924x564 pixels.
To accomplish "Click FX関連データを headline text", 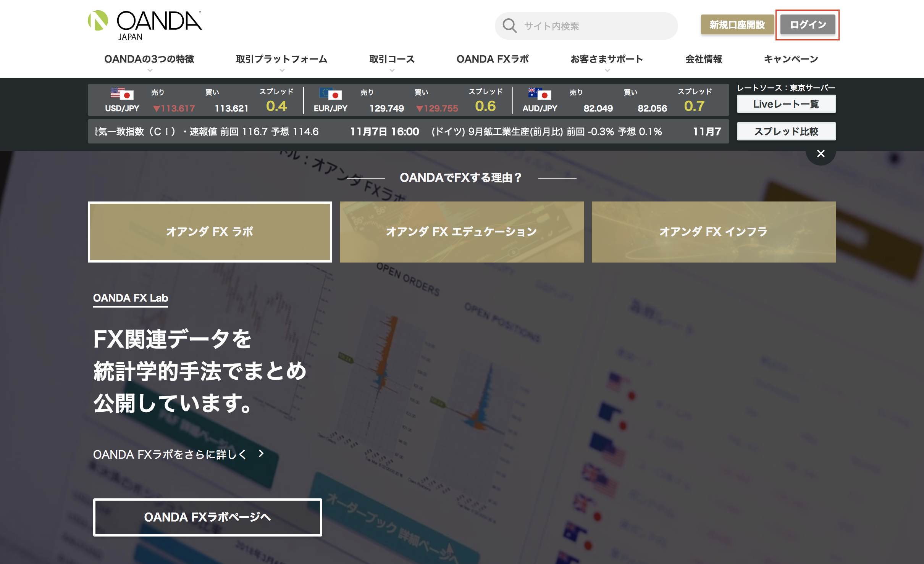I will (172, 339).
